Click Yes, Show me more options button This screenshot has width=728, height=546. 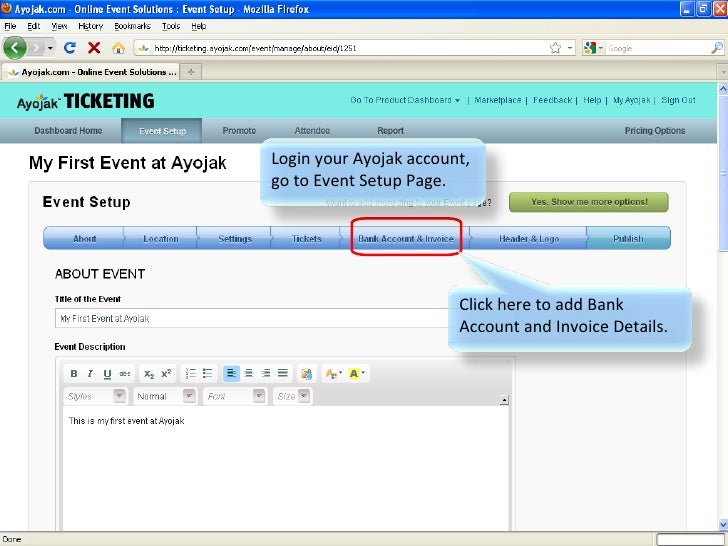click(x=589, y=202)
